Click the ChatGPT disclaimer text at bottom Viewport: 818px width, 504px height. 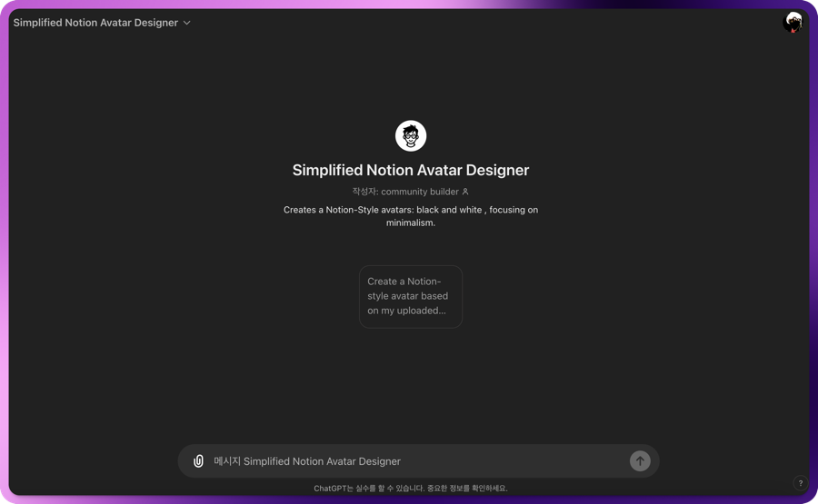[411, 489]
